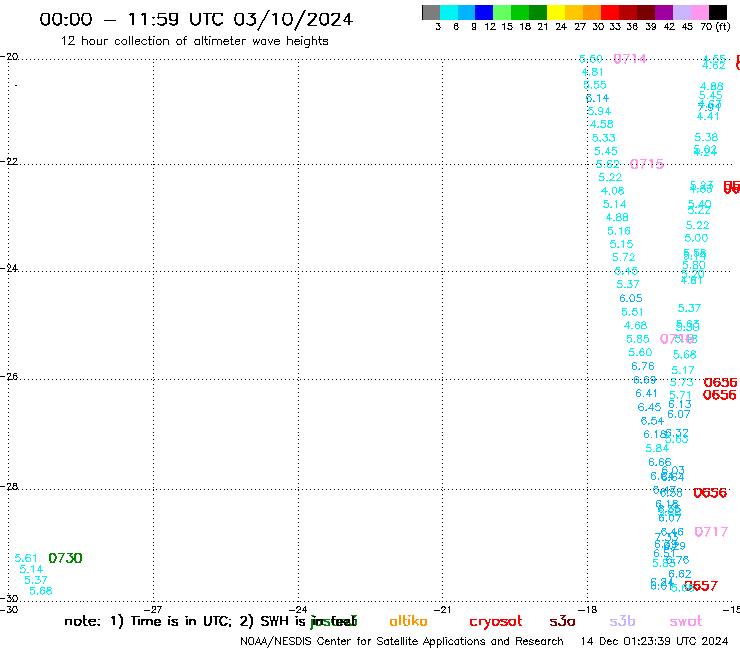Image resolution: width=740 pixels, height=650 pixels.
Task: Click the wave height value 6.41
Action: coord(646,394)
